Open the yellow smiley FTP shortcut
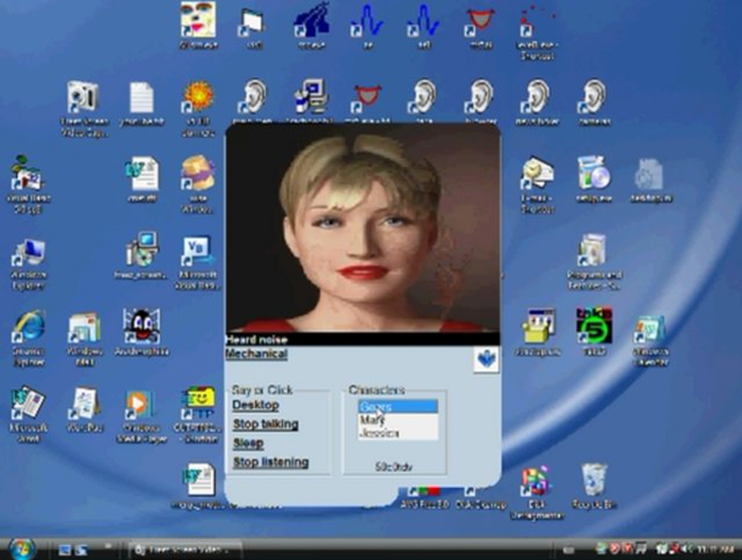 point(198,414)
